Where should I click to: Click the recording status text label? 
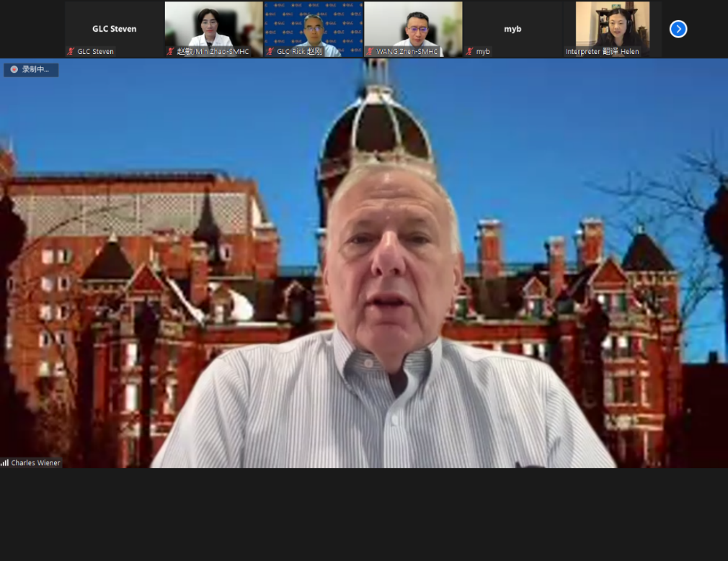click(x=36, y=70)
